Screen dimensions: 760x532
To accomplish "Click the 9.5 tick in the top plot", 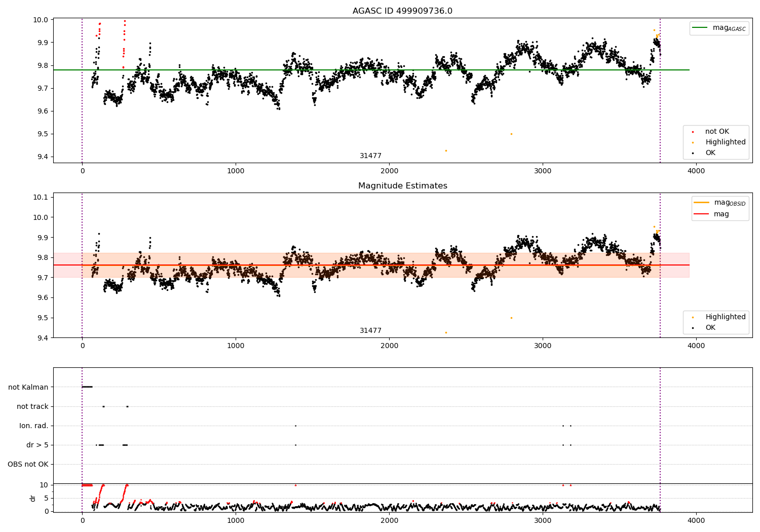I will 44,134.
